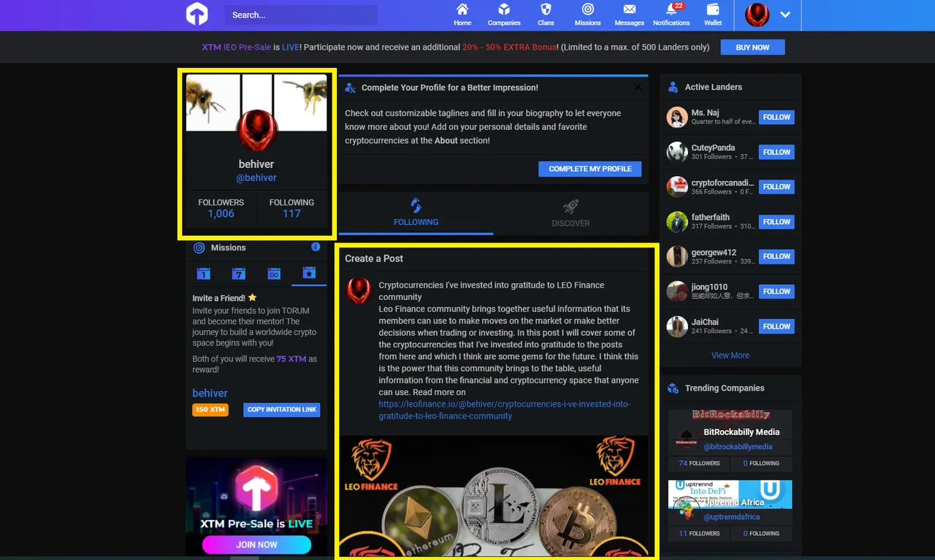Click COPY INVITATION LINK button
Viewport: 935px width, 560px height.
[282, 410]
